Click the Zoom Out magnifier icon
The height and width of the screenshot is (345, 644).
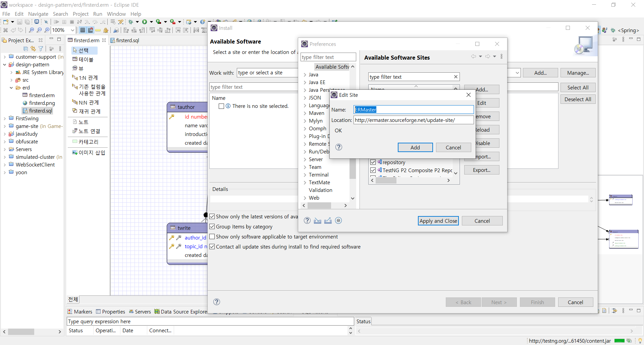pos(39,30)
